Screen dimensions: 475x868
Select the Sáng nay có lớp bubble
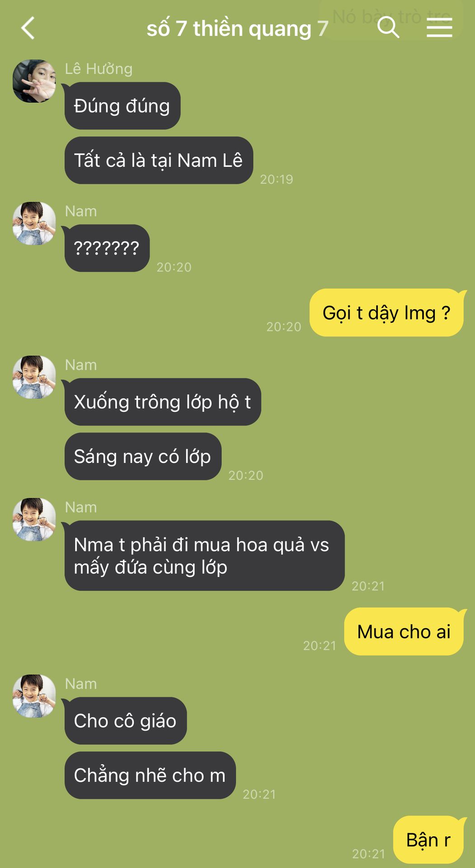click(143, 457)
